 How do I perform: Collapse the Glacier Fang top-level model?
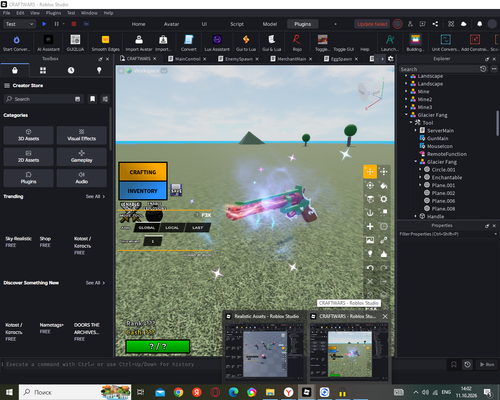click(406, 115)
